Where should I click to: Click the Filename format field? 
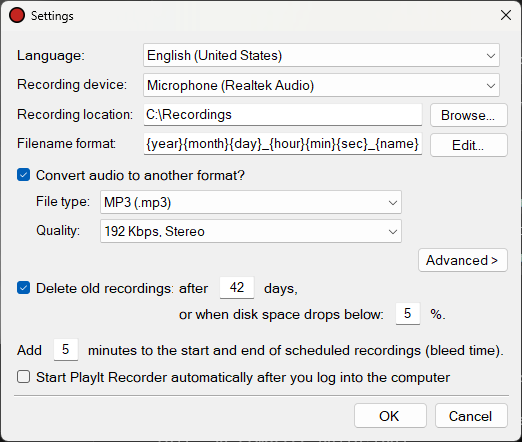click(x=283, y=144)
